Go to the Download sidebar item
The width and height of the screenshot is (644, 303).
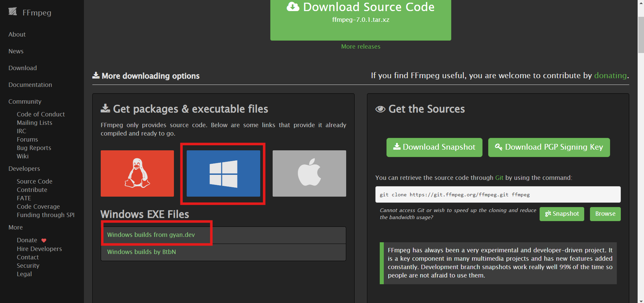point(22,68)
